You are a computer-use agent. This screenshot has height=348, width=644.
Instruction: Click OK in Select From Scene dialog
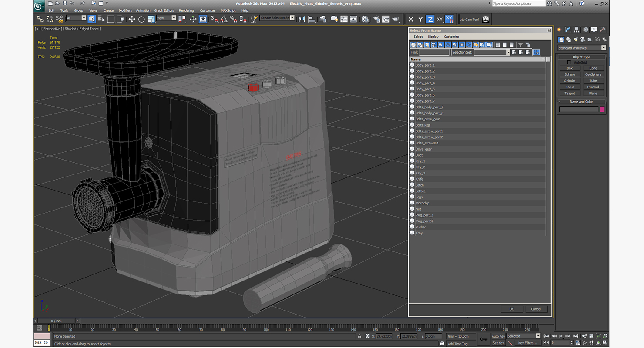512,309
